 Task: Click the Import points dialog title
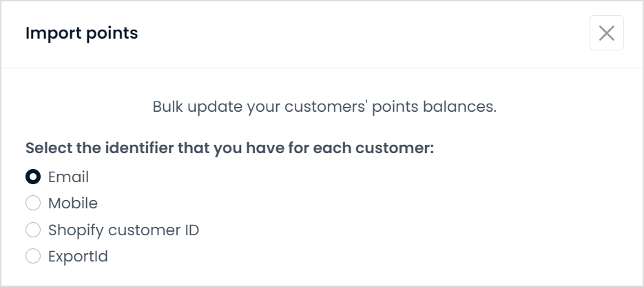(x=82, y=33)
